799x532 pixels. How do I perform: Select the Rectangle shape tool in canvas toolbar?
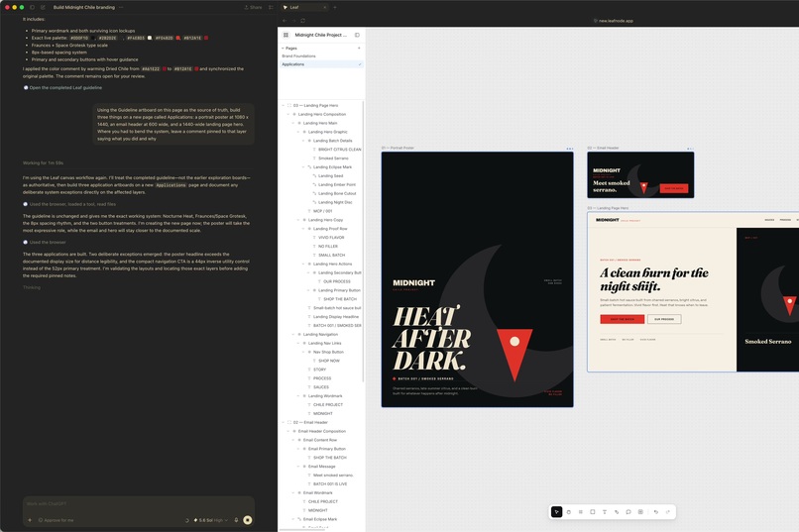click(593, 511)
